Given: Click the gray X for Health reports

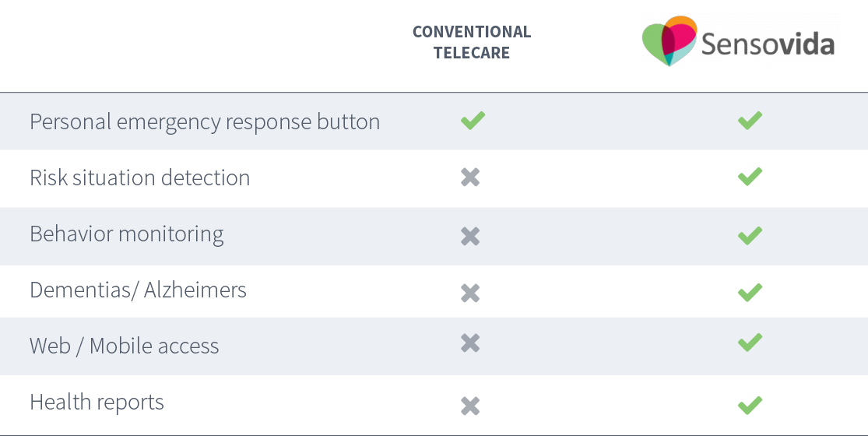Looking at the screenshot, I should point(470,406).
